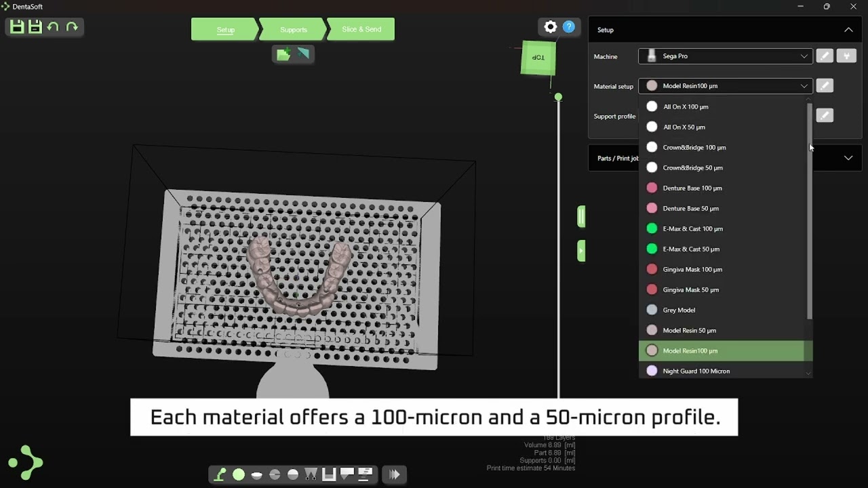
Task: Click the Print time estimate 54 Minutes text
Action: click(531, 468)
